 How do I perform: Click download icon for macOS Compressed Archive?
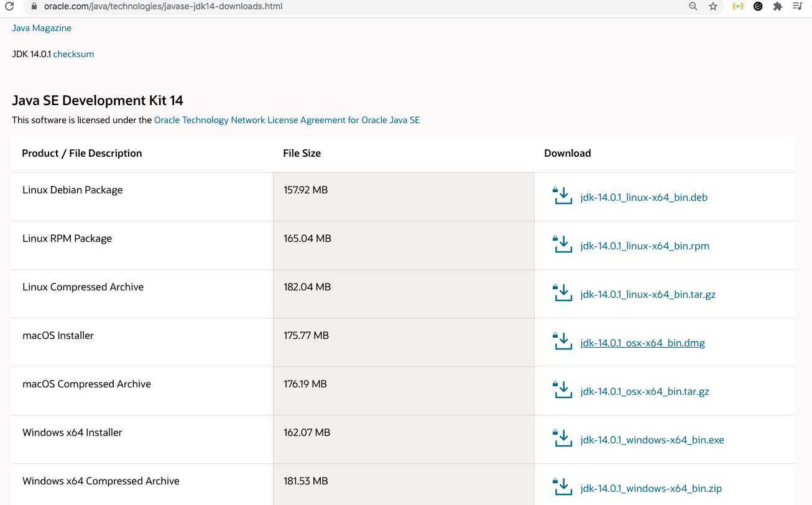(x=562, y=390)
